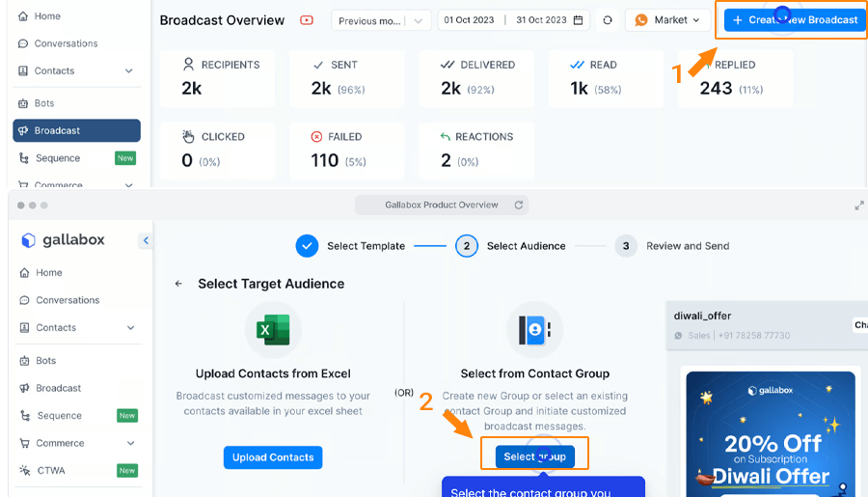The height and width of the screenshot is (497, 868).
Task: Click the contact book group icon
Action: tap(534, 330)
